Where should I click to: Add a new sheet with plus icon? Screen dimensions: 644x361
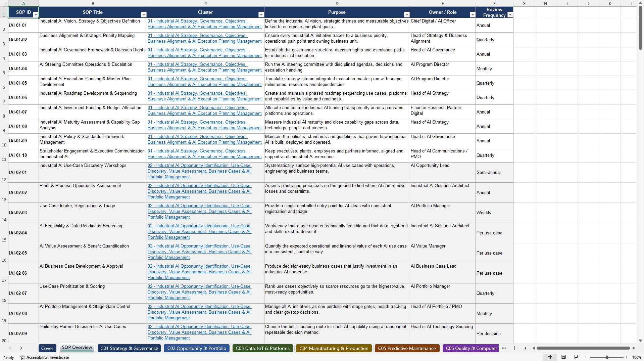514,348
